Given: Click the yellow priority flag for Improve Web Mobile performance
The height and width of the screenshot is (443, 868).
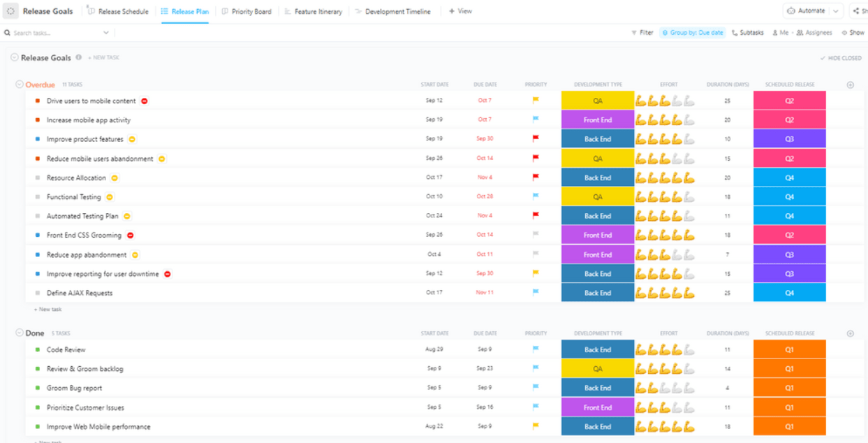Looking at the screenshot, I should pos(536,426).
